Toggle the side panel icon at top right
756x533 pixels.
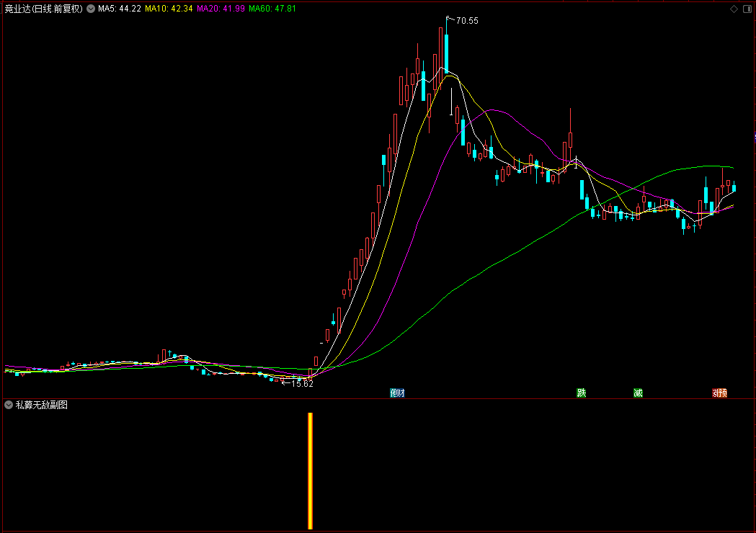click(x=747, y=9)
